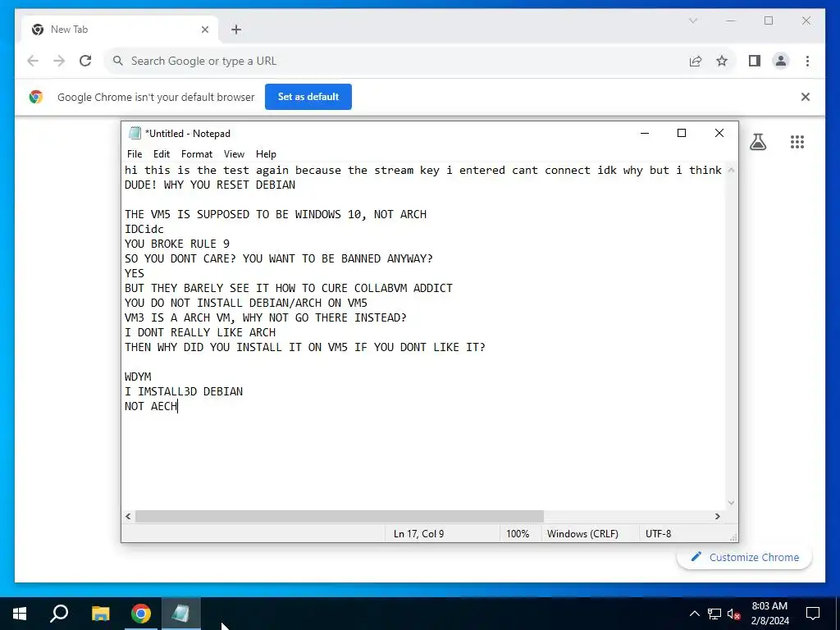The image size is (840, 630).
Task: Click 'UTF-8' encoding in the status bar
Action: tap(658, 533)
